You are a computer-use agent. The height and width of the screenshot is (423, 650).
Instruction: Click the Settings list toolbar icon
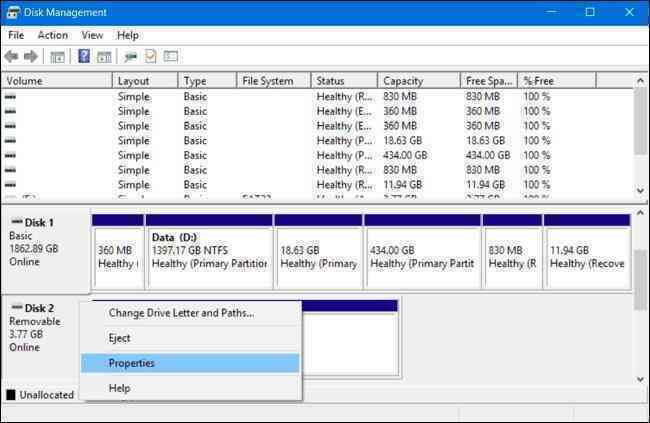170,56
